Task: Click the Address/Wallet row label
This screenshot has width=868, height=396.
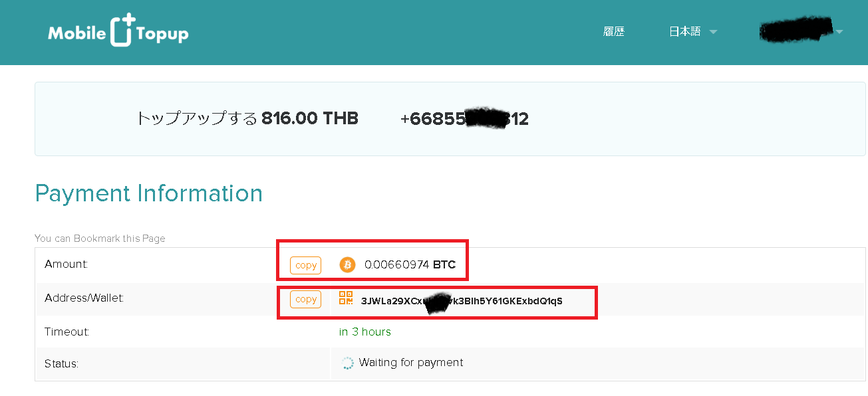Action: pos(84,298)
